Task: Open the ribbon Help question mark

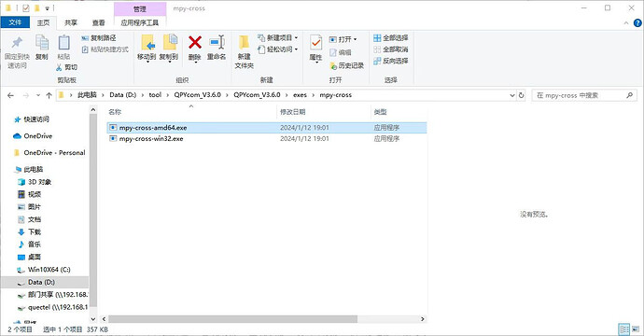Action: tap(637, 23)
